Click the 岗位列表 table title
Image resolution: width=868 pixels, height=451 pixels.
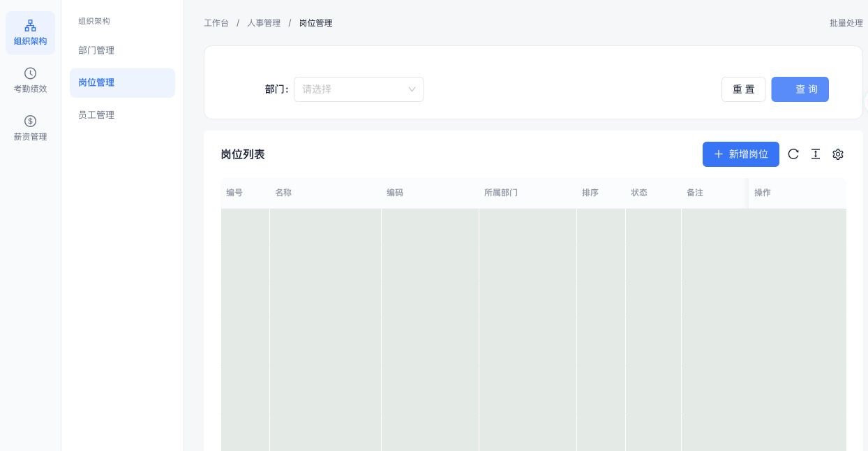tap(243, 154)
